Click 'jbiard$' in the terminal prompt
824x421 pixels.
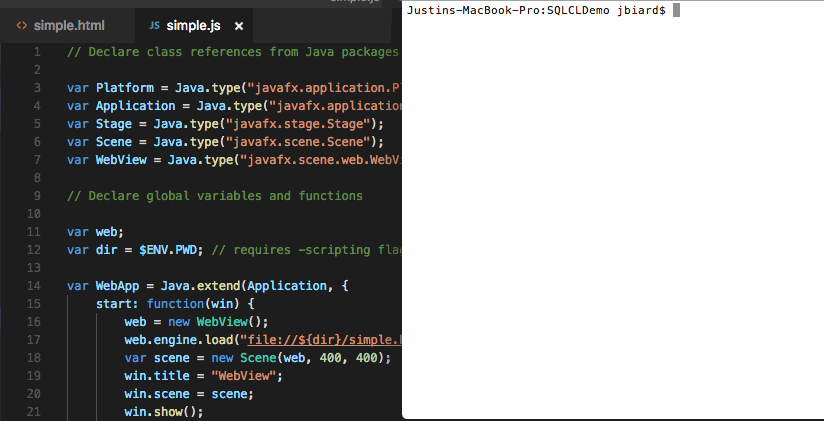pyautogui.click(x=642, y=10)
